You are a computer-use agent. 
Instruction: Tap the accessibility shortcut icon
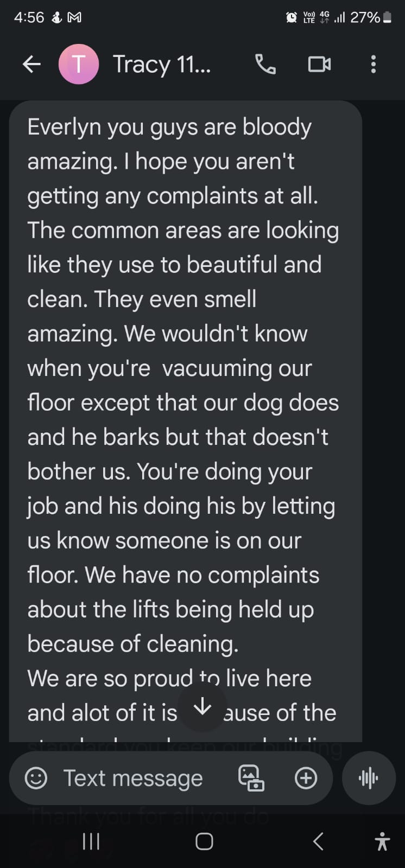382,841
